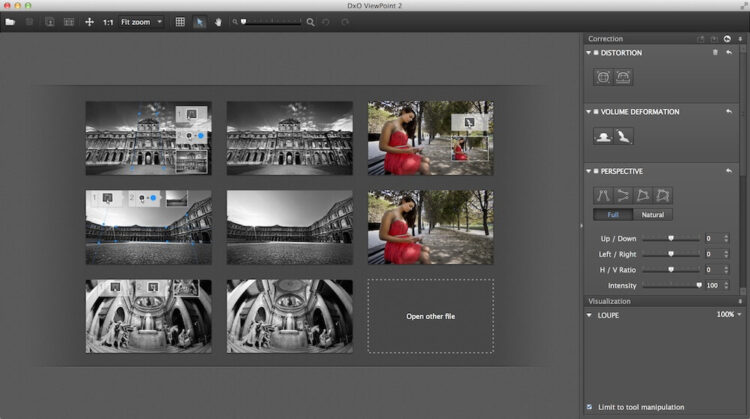Image resolution: width=750 pixels, height=419 pixels.
Task: Click the 1:1 zoom button
Action: point(107,21)
